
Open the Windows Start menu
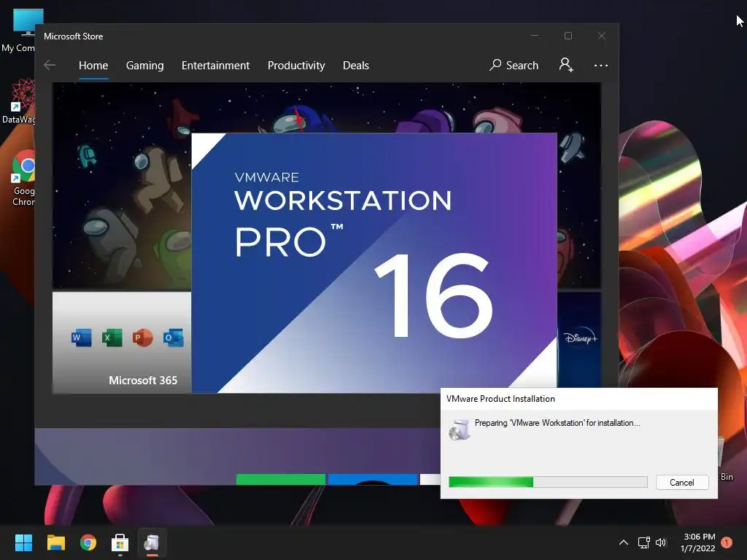coord(23,542)
